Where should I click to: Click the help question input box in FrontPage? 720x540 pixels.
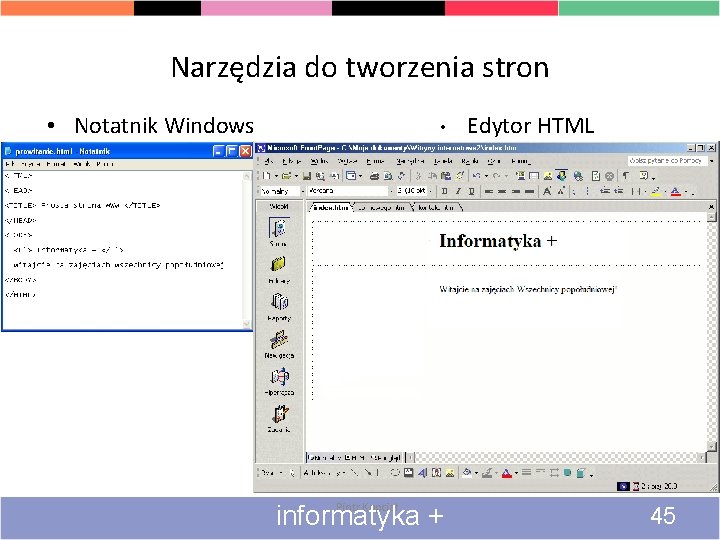coord(667,161)
